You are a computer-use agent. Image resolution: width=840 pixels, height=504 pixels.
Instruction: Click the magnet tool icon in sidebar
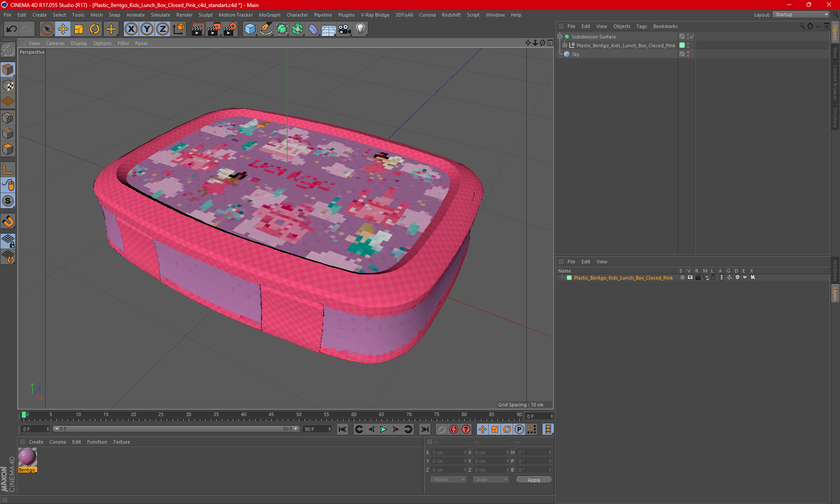point(8,221)
